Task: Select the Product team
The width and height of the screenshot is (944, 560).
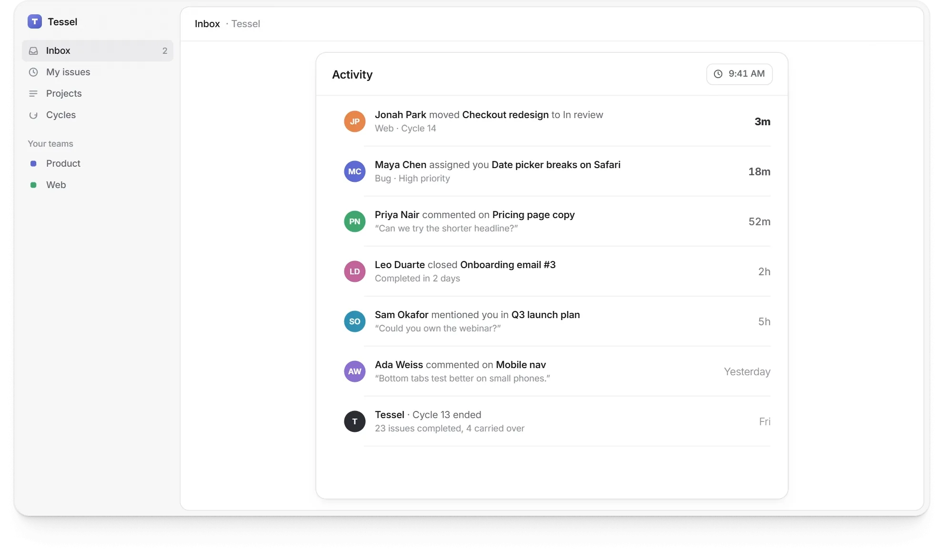Action: 98,163
